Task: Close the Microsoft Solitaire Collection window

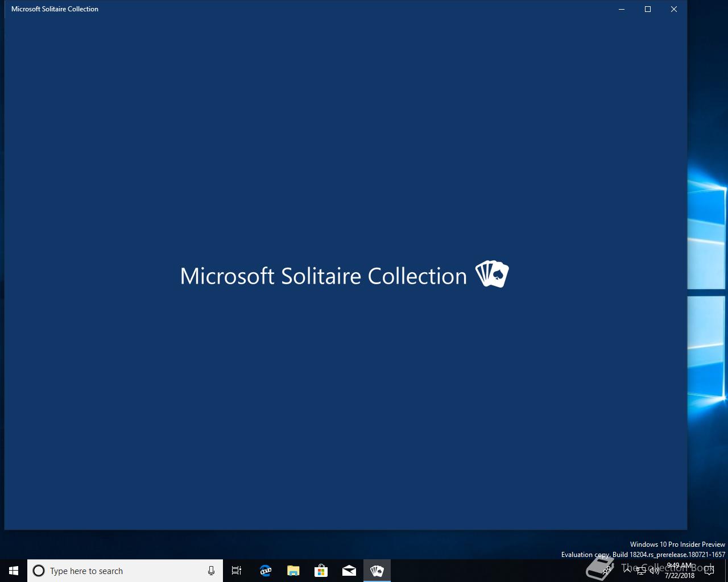Action: pyautogui.click(x=674, y=9)
